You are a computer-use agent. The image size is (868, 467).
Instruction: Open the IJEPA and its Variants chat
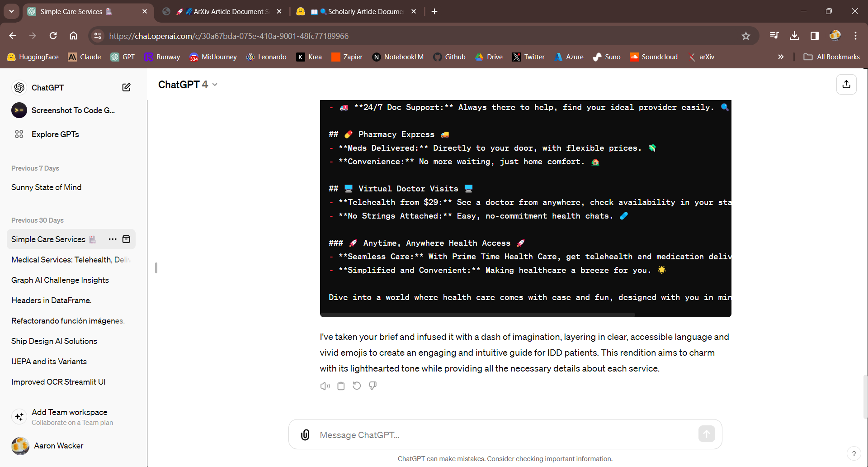[x=71, y=362]
